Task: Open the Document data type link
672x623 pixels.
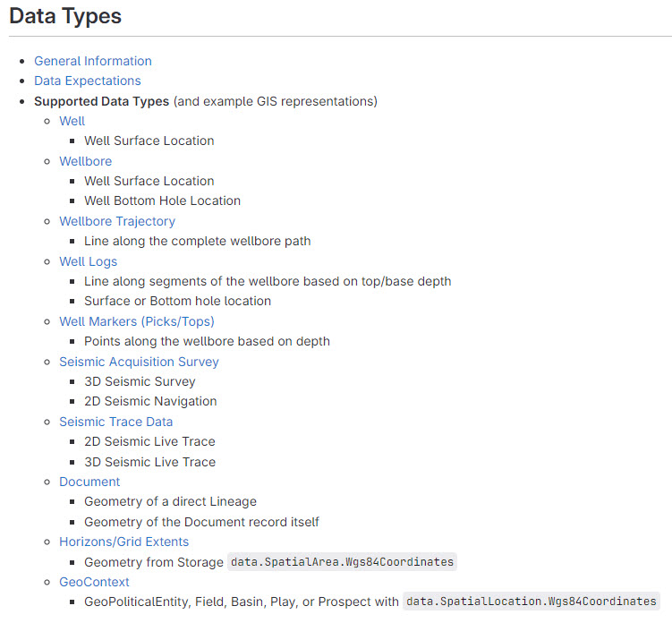Action: [x=89, y=482]
